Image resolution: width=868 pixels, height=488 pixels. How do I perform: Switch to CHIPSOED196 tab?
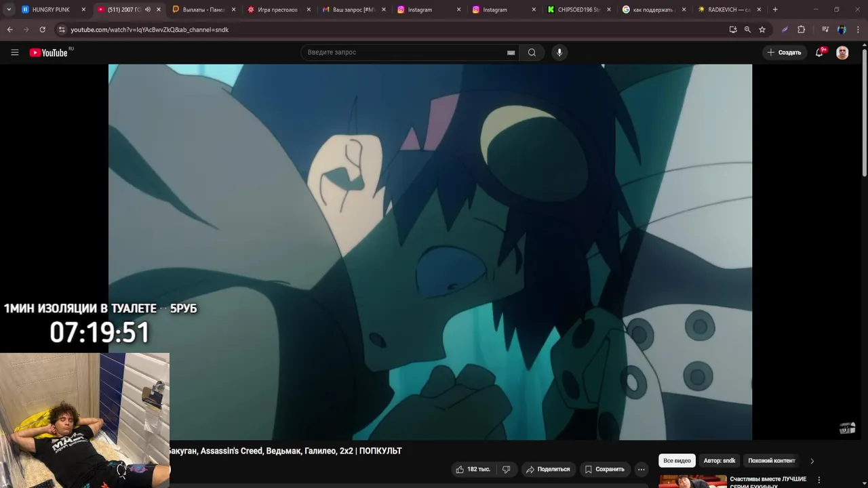(578, 9)
